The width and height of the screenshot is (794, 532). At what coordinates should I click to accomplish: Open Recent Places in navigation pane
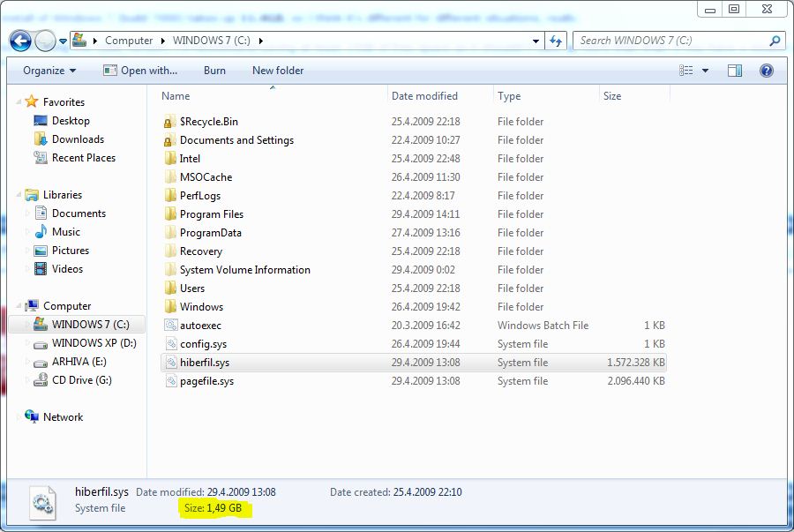(x=84, y=158)
